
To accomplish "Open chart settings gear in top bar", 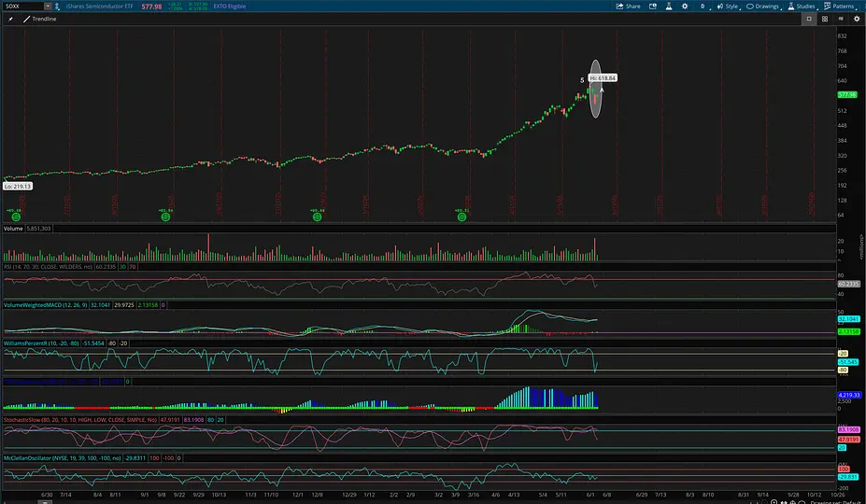I will coord(685,7).
